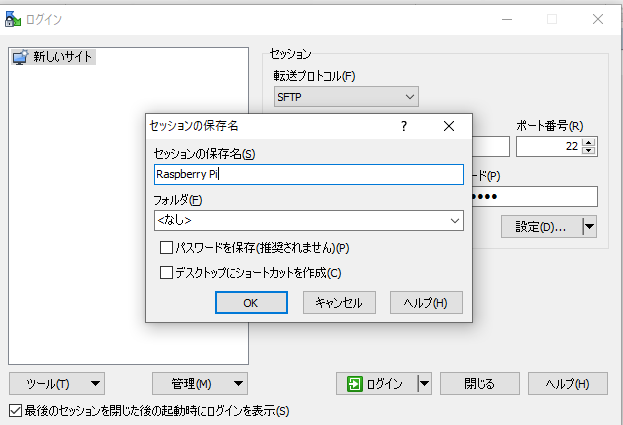The width and height of the screenshot is (623, 425).
Task: Click the キャンセル button
Action: 339,302
